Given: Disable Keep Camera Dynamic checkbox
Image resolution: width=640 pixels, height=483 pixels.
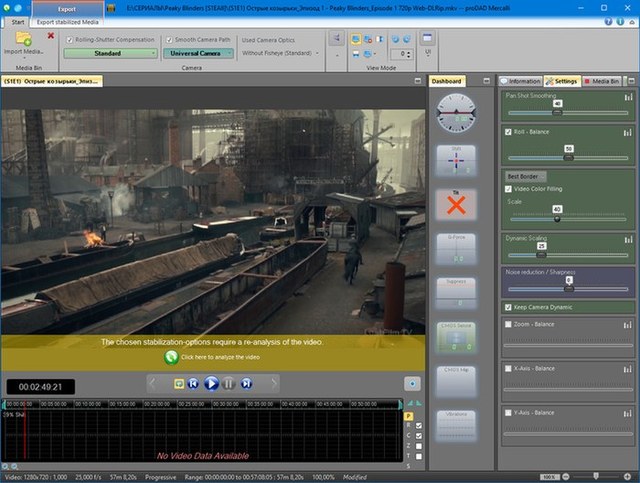Looking at the screenshot, I should point(510,308).
